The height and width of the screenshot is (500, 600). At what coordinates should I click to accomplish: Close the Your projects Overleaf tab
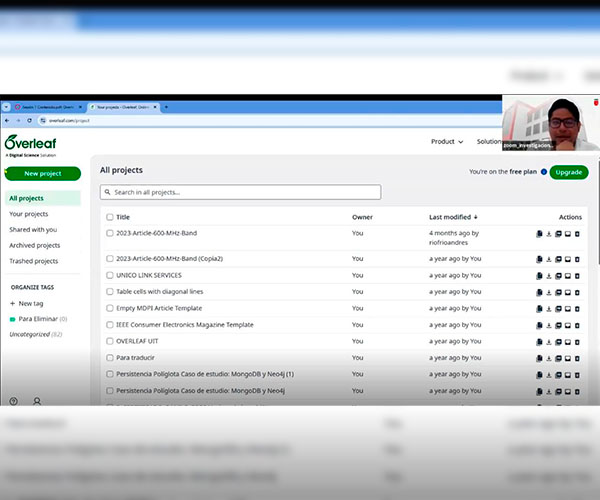point(155,107)
